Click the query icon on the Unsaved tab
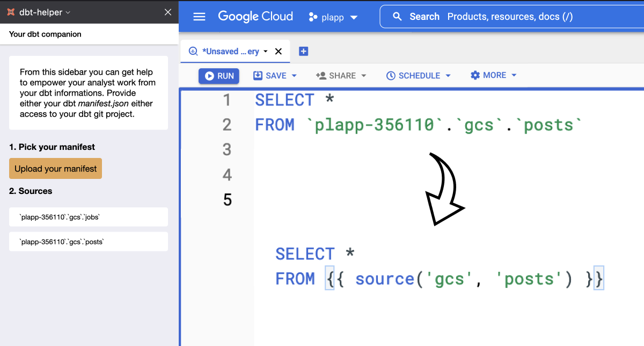 click(193, 52)
